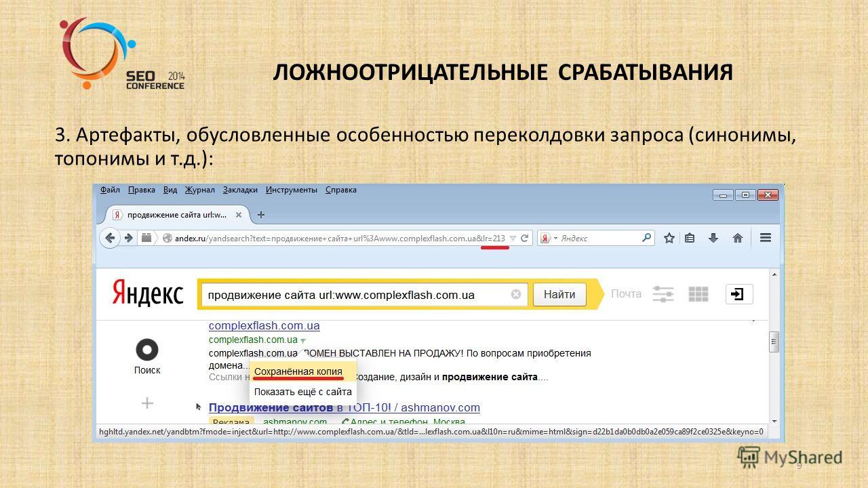Go back with browser back arrow

(x=111, y=238)
